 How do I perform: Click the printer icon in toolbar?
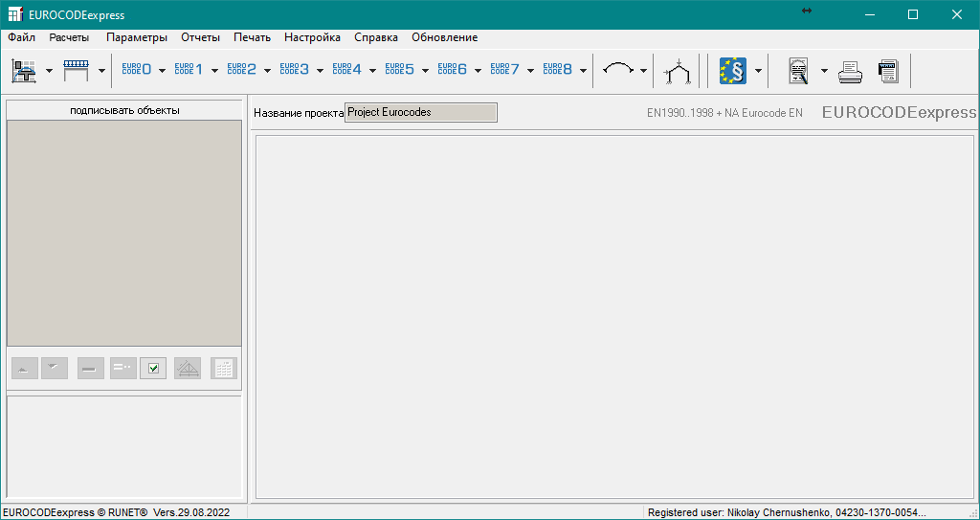click(x=850, y=72)
